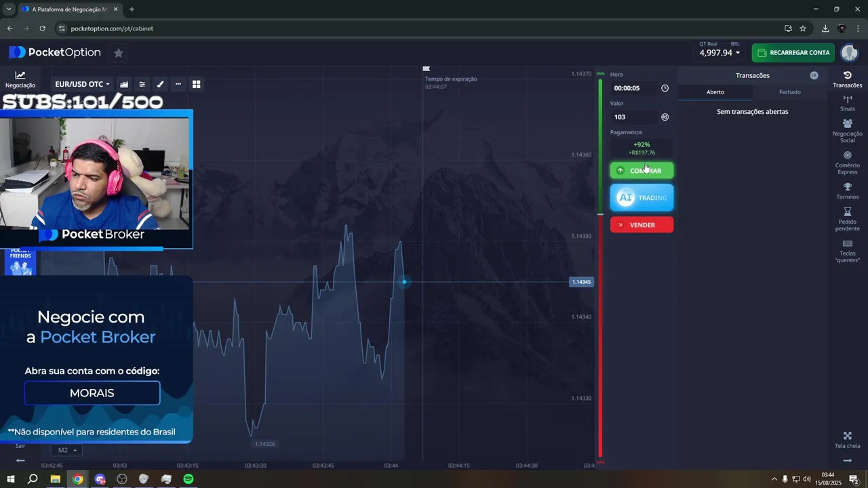Open the Sinais signals icon
This screenshot has width=868, height=488.
pos(847,103)
